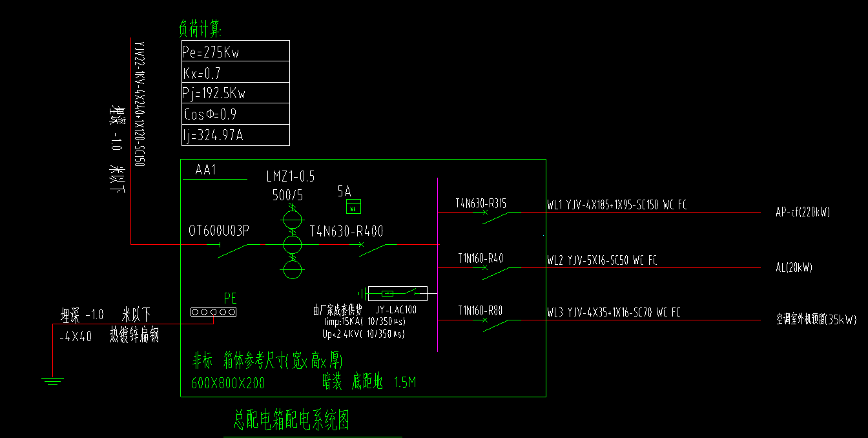Click the WL3 YJV-4X35+1X16-SC70 cable text
The height and width of the screenshot is (438, 868).
(x=614, y=313)
